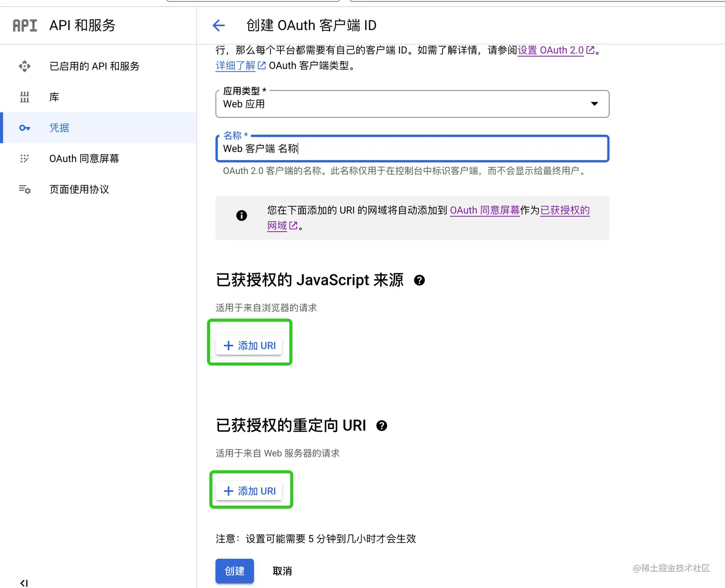Open OAuth 同意屏幕 menu item
The width and height of the screenshot is (725, 588).
click(98, 158)
